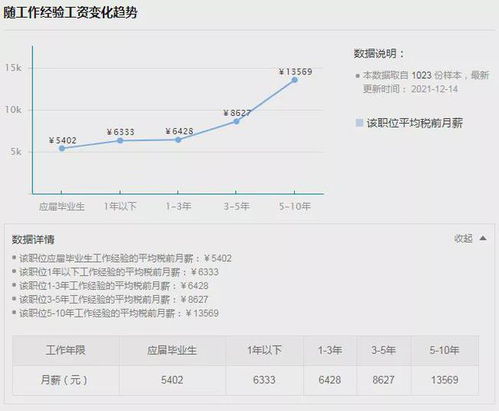Click the 5-10年 table header cell
Image resolution: width=499 pixels, height=411 pixels.
coord(445,350)
